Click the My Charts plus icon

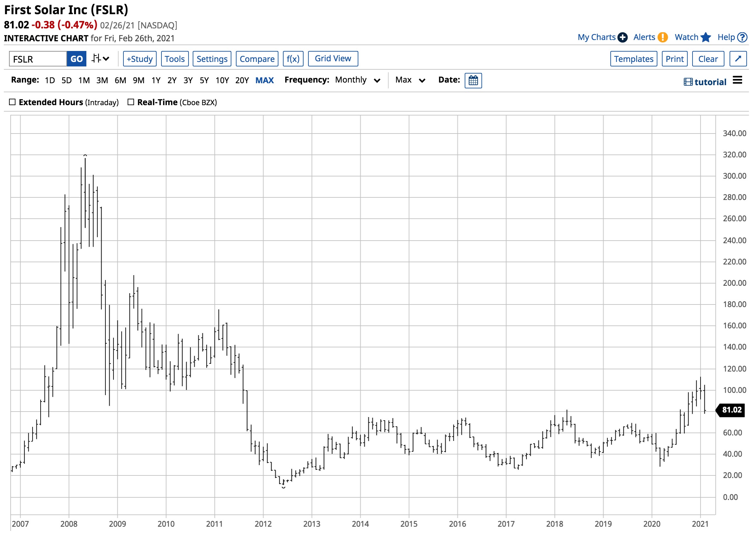click(622, 37)
